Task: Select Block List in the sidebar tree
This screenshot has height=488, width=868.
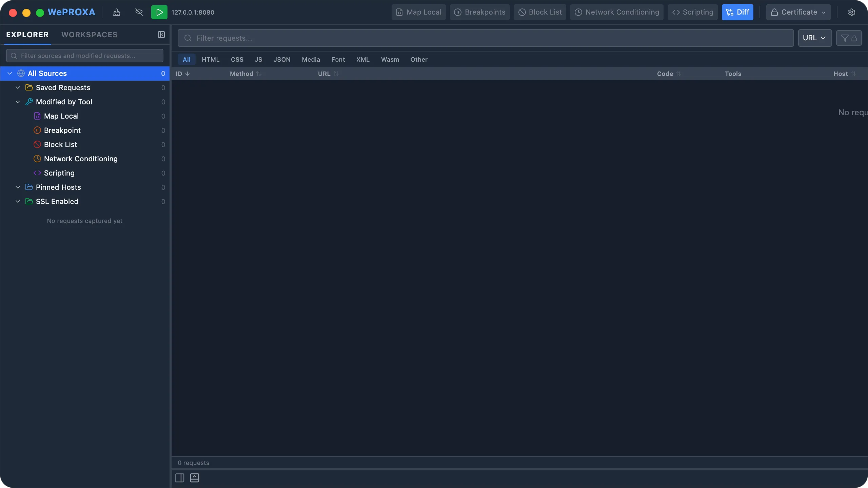Action: (x=85, y=144)
